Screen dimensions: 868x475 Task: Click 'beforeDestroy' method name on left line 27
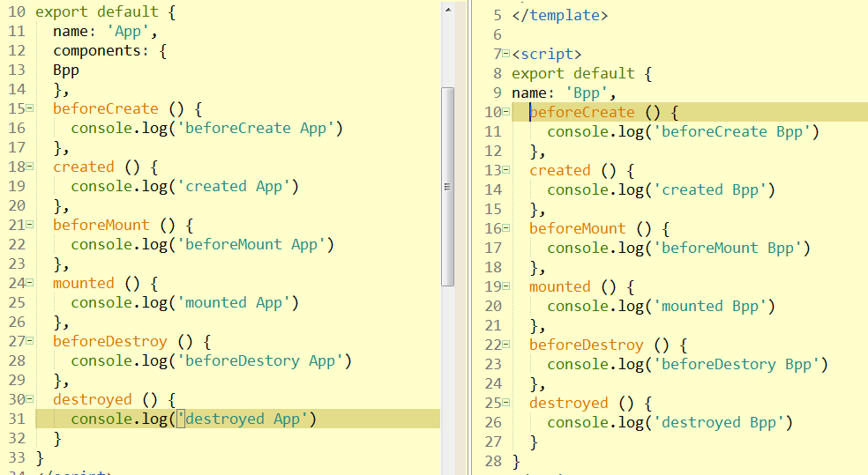point(110,341)
